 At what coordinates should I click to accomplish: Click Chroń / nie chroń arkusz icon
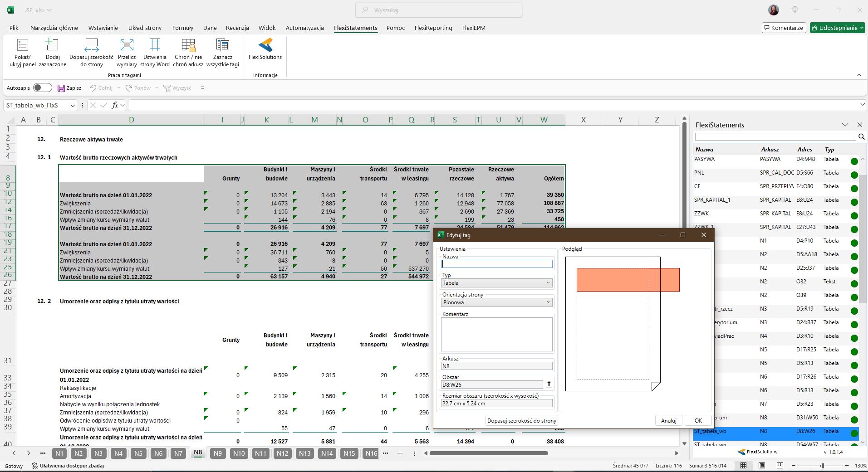pyautogui.click(x=188, y=45)
